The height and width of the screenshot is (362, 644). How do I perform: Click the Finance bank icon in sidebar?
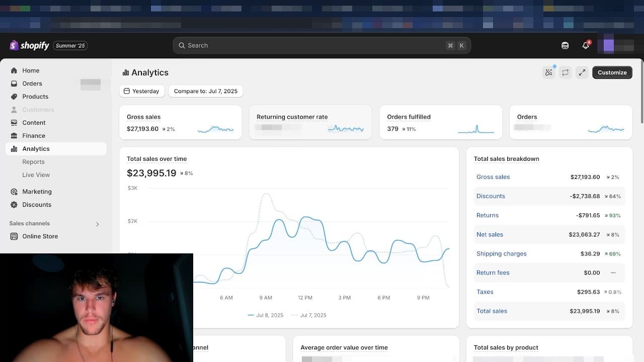(14, 136)
